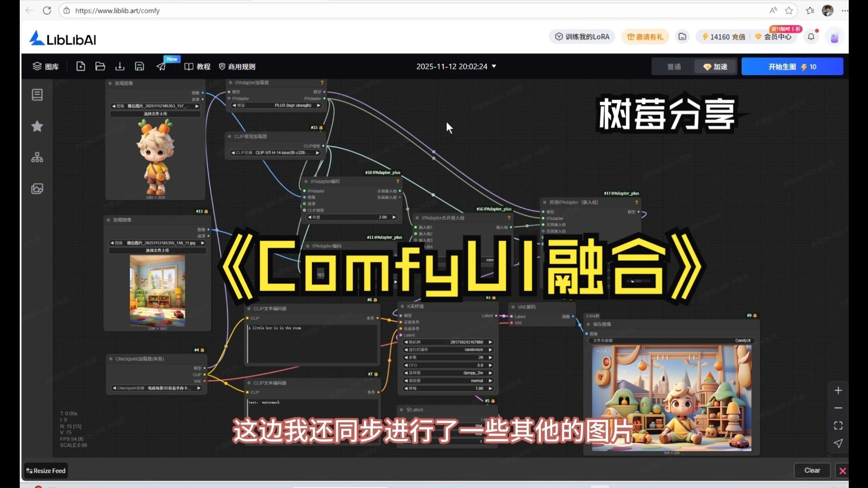
Task: Open the generated output image in 保存图像
Action: point(672,398)
